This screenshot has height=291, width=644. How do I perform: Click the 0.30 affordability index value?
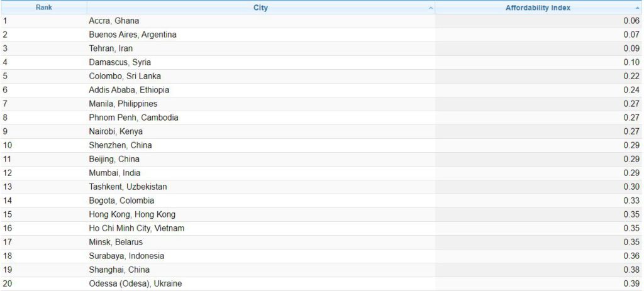(631, 187)
